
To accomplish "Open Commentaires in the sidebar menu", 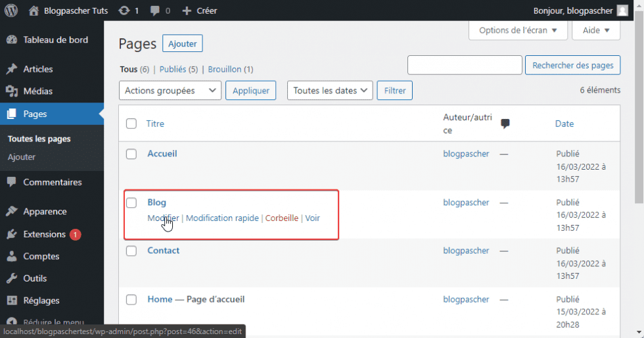I will click(52, 182).
